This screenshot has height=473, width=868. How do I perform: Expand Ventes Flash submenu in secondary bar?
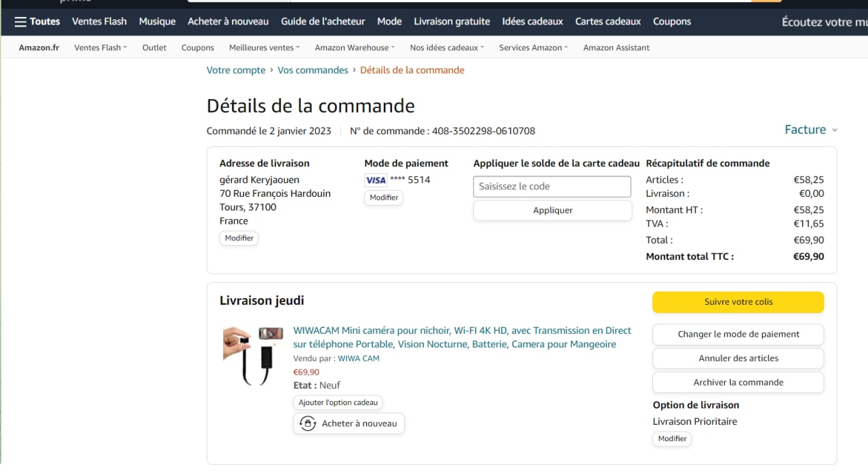coord(100,48)
